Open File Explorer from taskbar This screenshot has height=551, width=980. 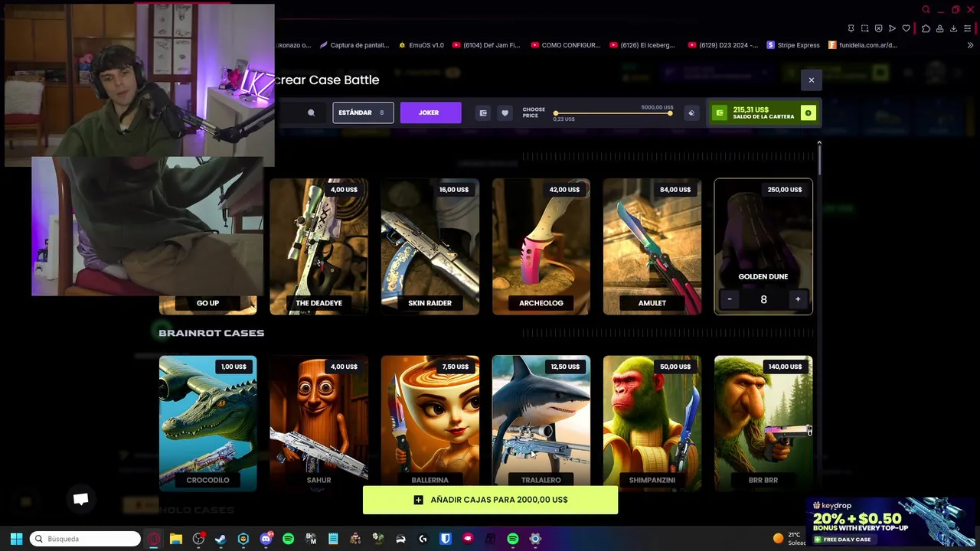[176, 539]
